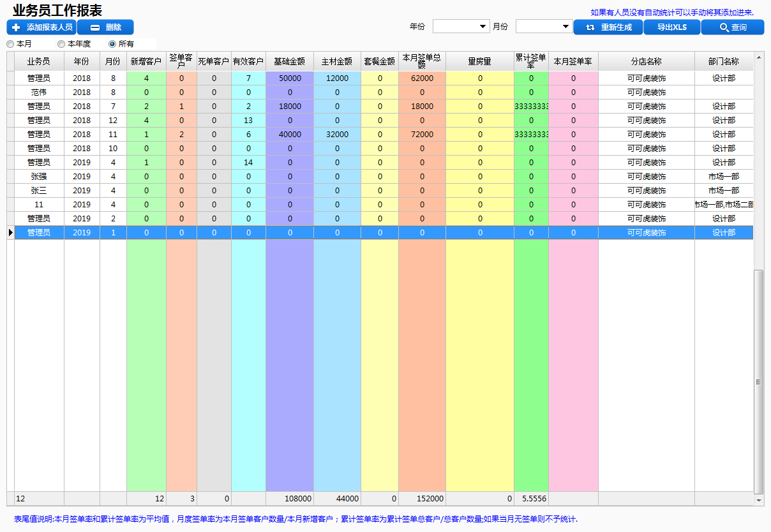
Task: Click the 量房量 column header
Action: [x=480, y=62]
